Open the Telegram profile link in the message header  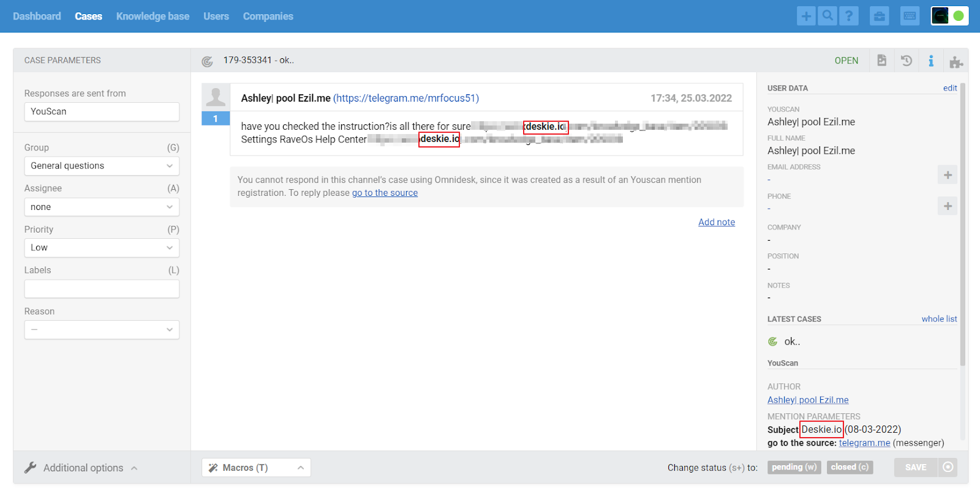406,98
